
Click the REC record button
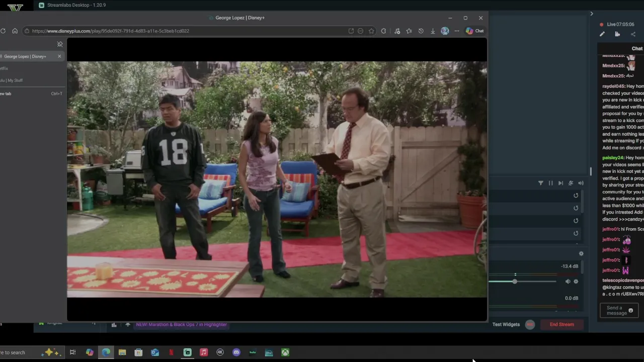pyautogui.click(x=530, y=324)
